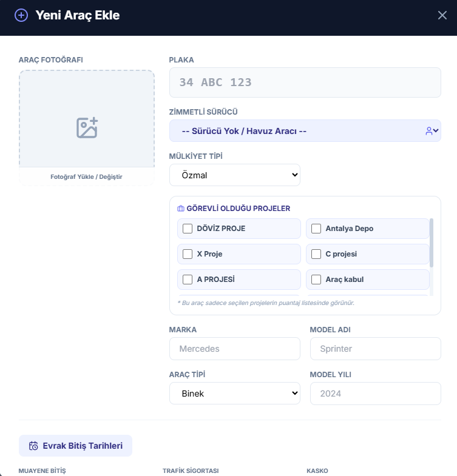The width and height of the screenshot is (457, 476).
Task: Toggle the A PROJESİ checkbox
Action: (188, 280)
